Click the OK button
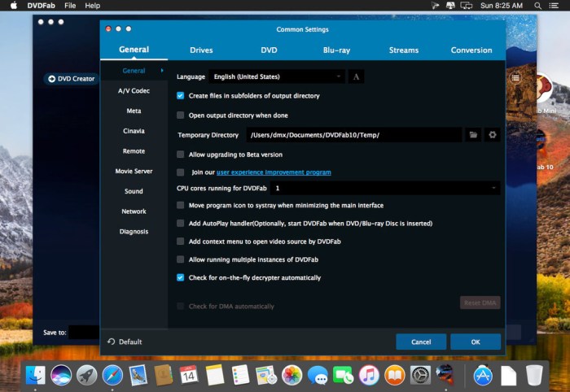This screenshot has height=392, width=570. [475, 342]
